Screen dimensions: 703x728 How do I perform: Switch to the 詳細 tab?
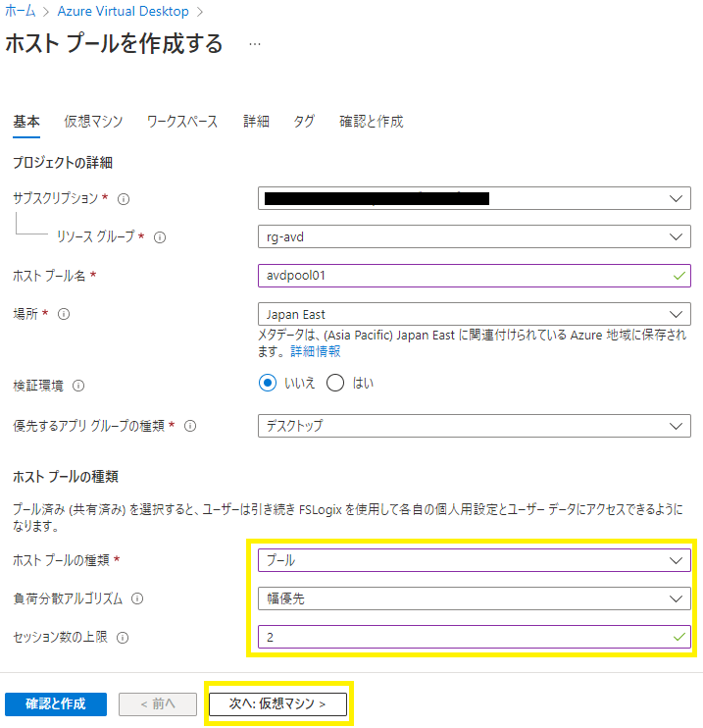pos(256,122)
